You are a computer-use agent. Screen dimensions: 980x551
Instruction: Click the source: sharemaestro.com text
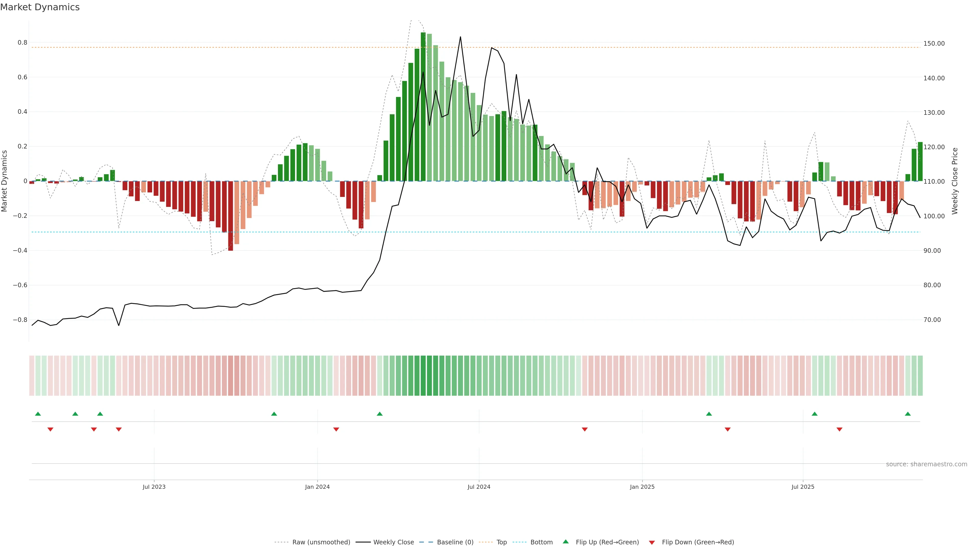coord(926,464)
